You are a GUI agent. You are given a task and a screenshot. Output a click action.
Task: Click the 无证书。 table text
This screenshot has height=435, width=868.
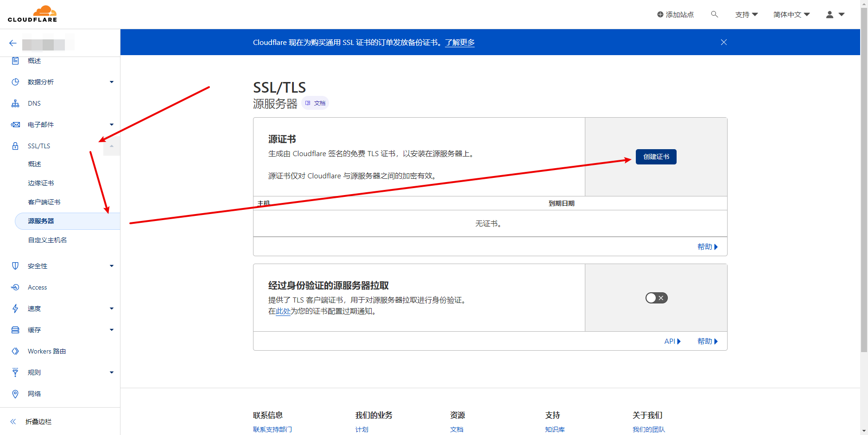coord(490,224)
